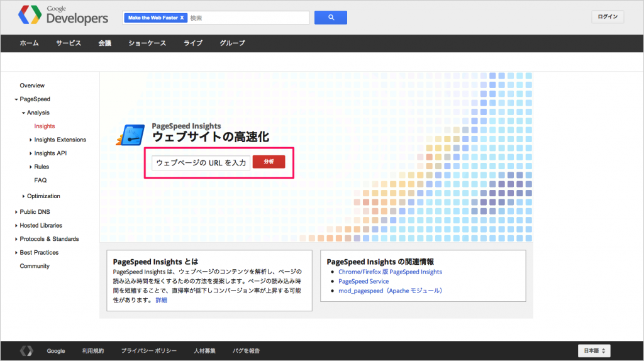The image size is (644, 361).
Task: Open the 会議 menu item
Action: tap(105, 43)
